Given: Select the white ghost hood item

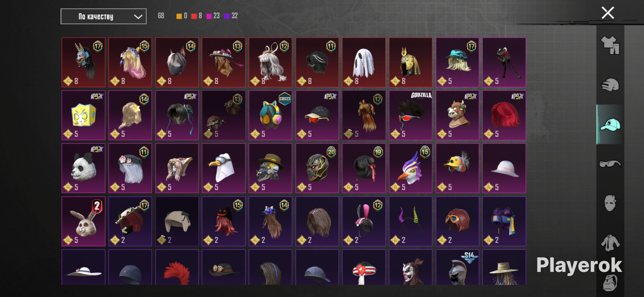Looking at the screenshot, I should tap(364, 62).
